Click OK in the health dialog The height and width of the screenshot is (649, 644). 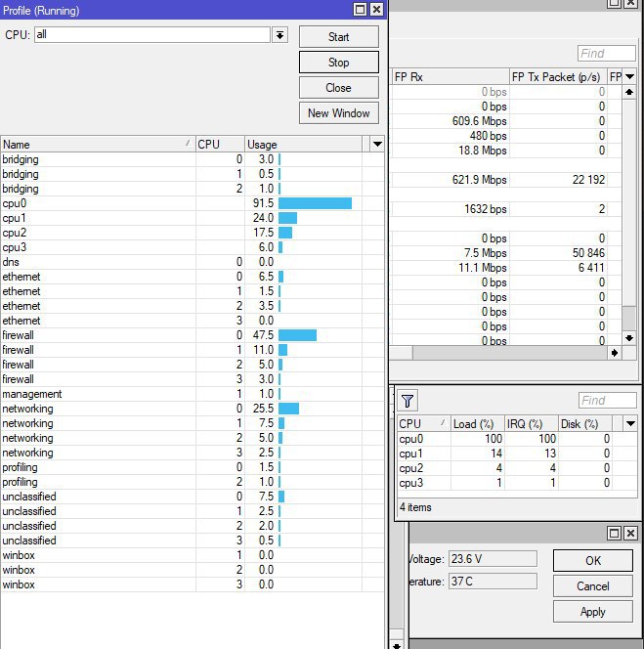coord(592,560)
